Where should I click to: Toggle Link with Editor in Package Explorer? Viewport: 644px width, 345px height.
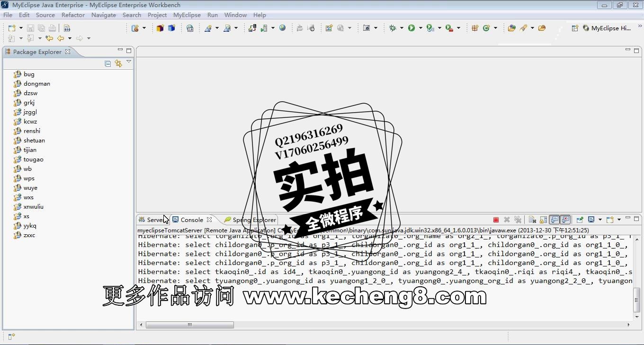coord(118,63)
